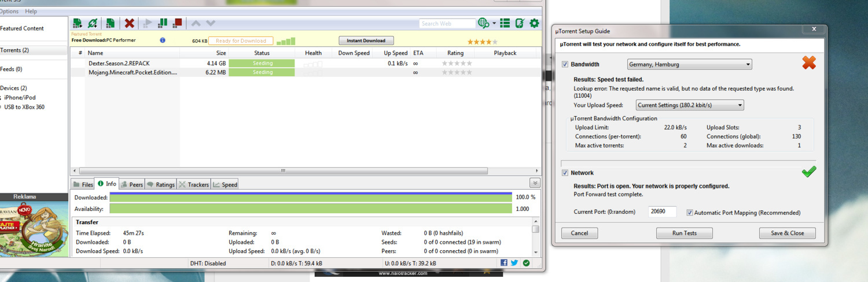Click the red X Remove torrent icon
The width and height of the screenshot is (868, 282).
pos(130,23)
